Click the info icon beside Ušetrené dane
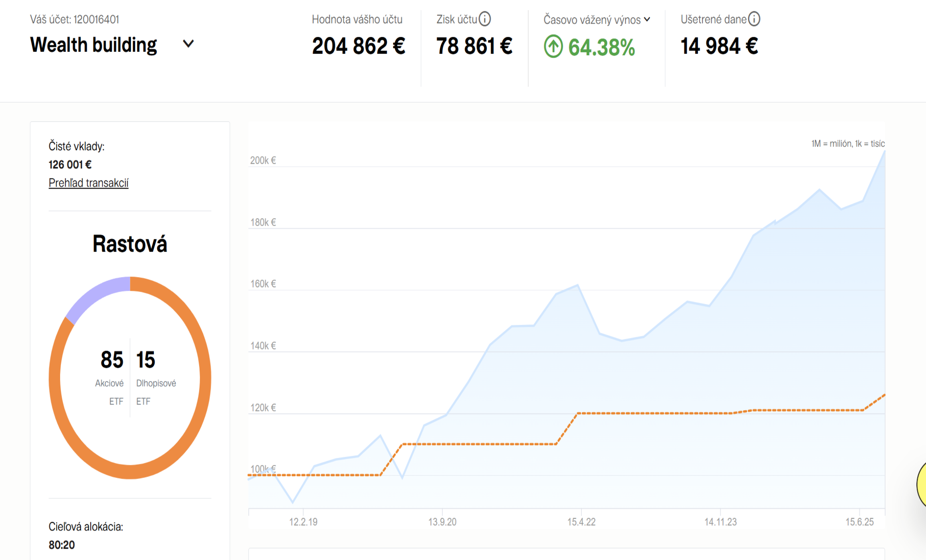The image size is (926, 560). [754, 19]
